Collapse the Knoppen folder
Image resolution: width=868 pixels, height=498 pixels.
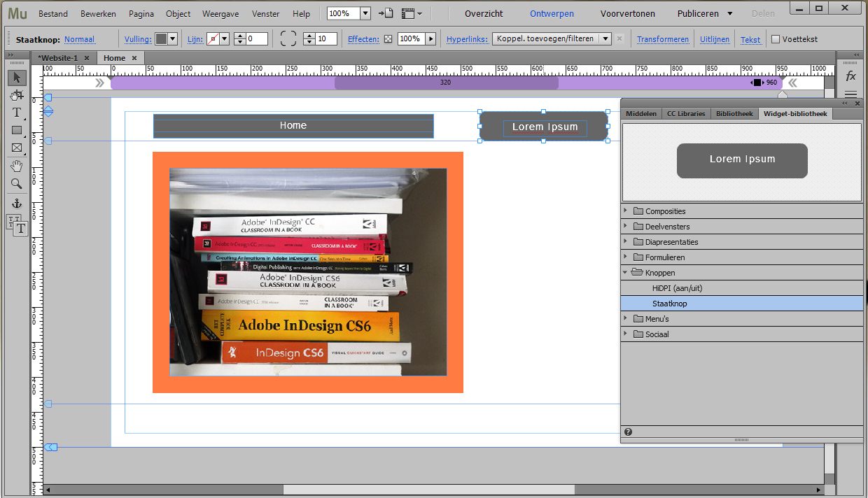[625, 272]
